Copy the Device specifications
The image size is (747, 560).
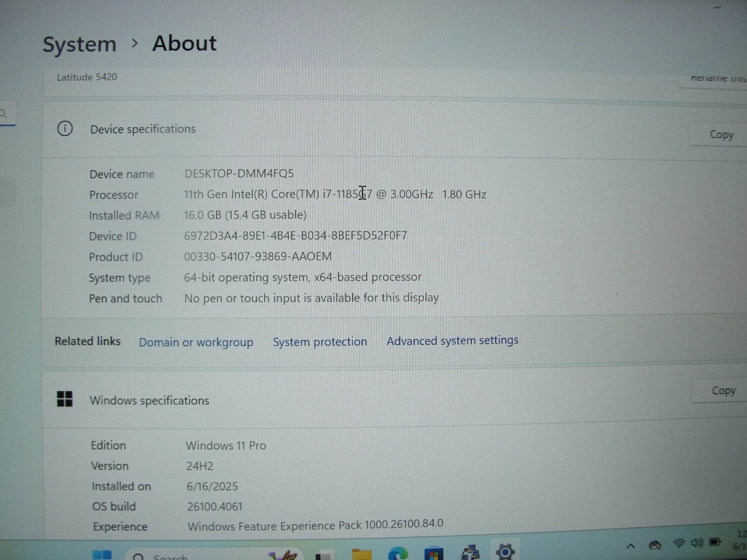click(x=721, y=134)
